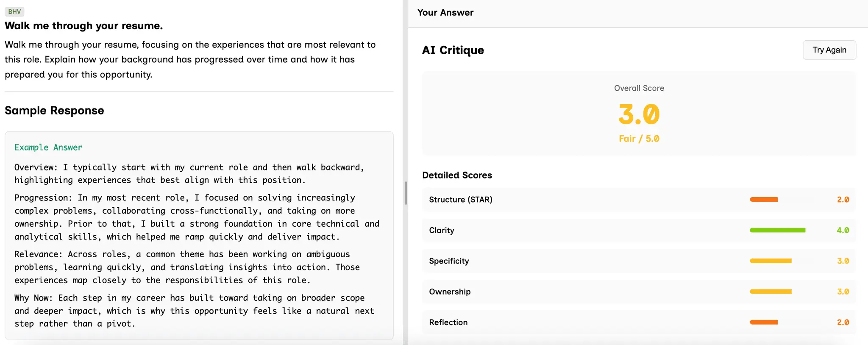
Task: Click the Sample Response heading
Action: coord(54,111)
